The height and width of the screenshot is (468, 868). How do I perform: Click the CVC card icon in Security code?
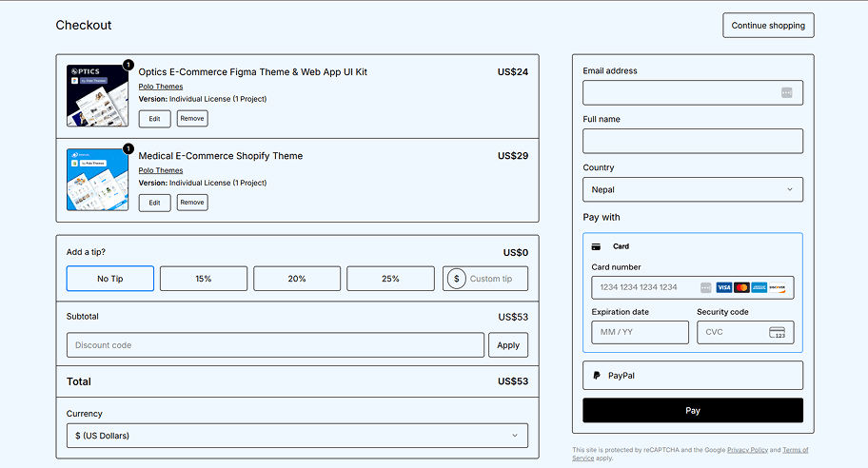[x=778, y=332]
